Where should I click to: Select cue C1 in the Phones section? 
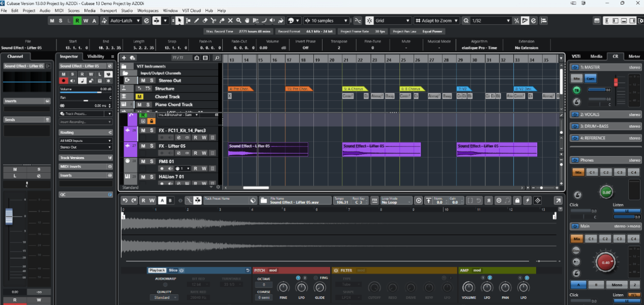pos(592,172)
